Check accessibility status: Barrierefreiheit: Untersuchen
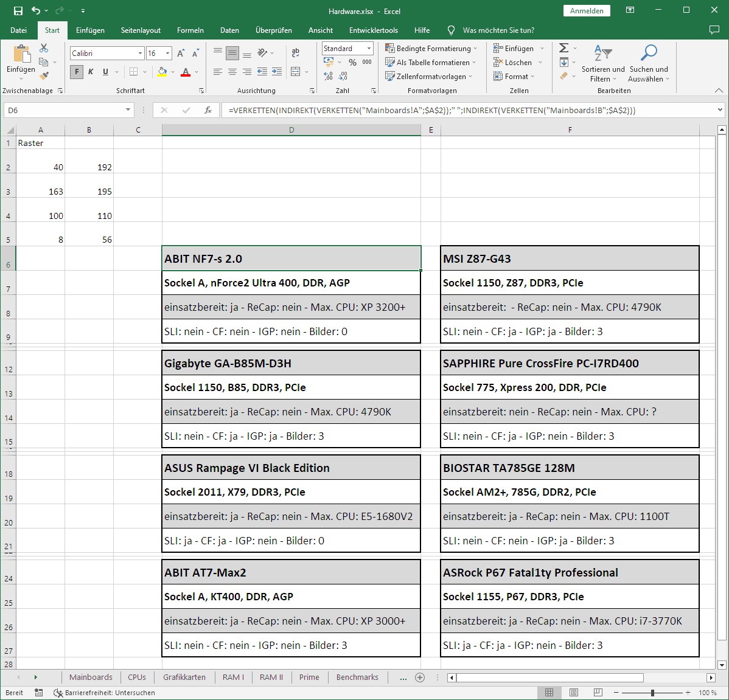This screenshot has height=700, width=729. [104, 693]
